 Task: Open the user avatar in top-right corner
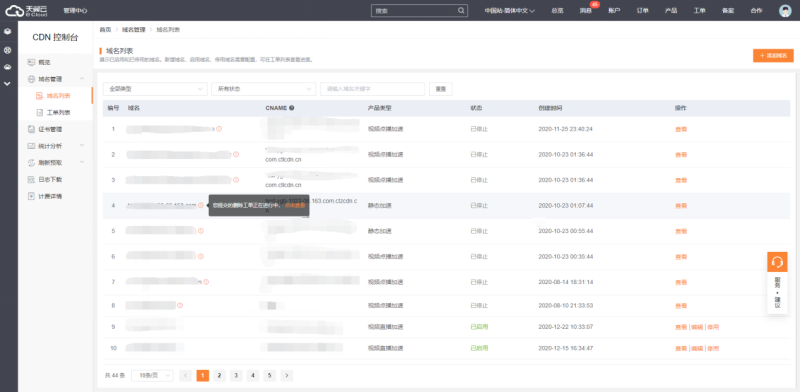tap(785, 11)
